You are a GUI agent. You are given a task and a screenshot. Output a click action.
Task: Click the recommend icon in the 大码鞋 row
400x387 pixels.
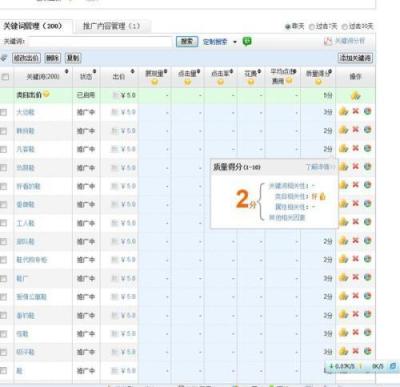[343, 111]
